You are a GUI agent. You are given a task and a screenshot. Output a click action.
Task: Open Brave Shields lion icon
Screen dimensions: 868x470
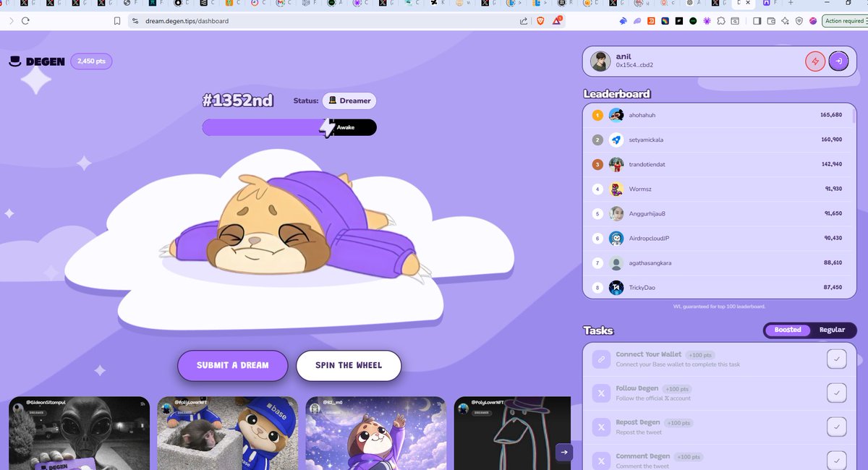[x=540, y=21]
